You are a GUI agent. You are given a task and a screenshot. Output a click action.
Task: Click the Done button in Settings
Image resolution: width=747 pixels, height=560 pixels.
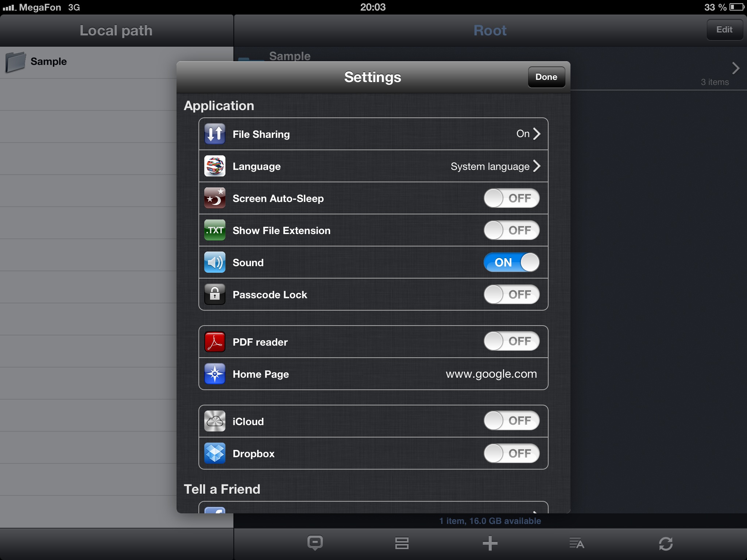(546, 77)
